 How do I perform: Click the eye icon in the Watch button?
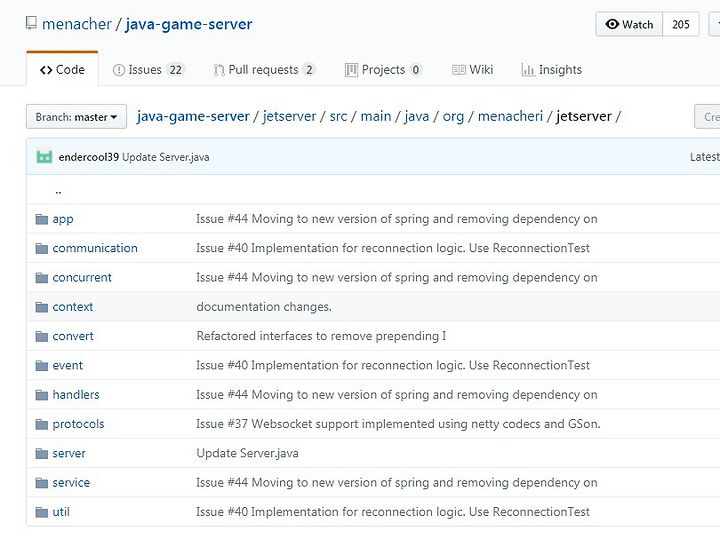612,24
